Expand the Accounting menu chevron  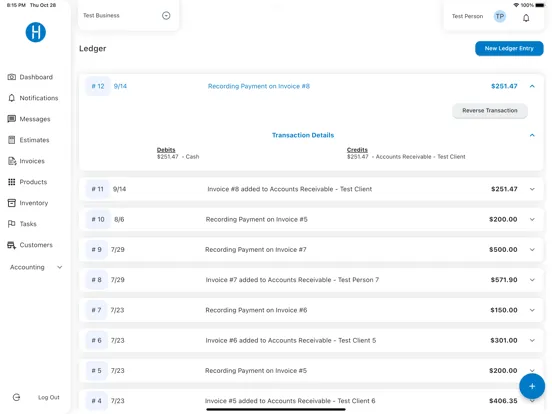tap(60, 267)
